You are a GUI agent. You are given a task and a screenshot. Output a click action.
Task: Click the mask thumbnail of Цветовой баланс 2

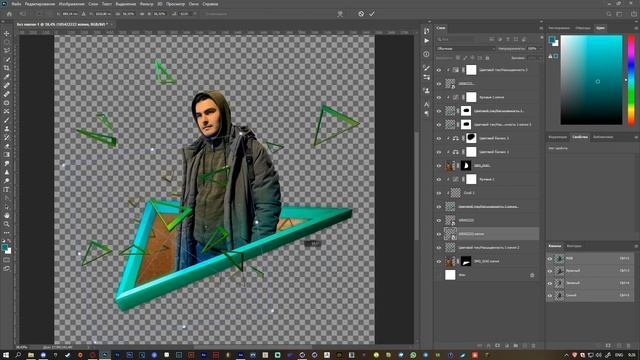471,138
